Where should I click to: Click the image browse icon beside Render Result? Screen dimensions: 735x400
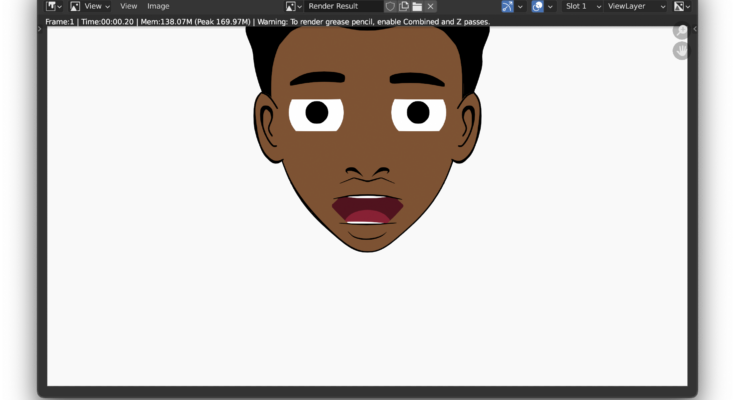pos(293,6)
